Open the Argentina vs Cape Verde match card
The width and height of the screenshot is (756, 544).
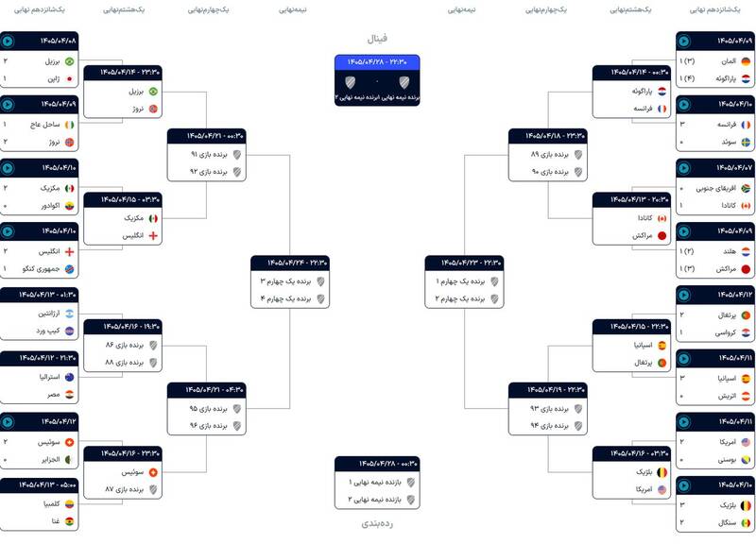click(x=39, y=314)
